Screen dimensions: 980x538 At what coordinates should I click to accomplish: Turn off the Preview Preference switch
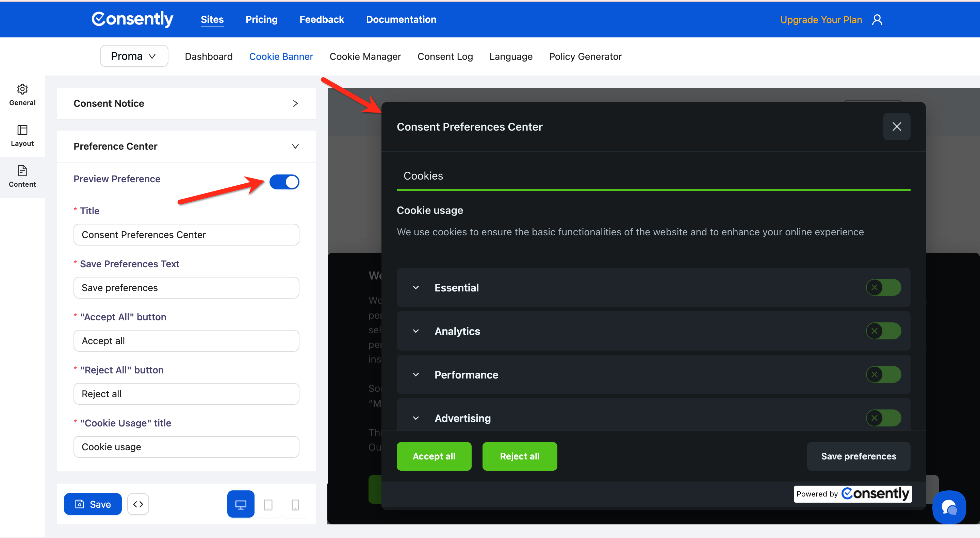284,182
